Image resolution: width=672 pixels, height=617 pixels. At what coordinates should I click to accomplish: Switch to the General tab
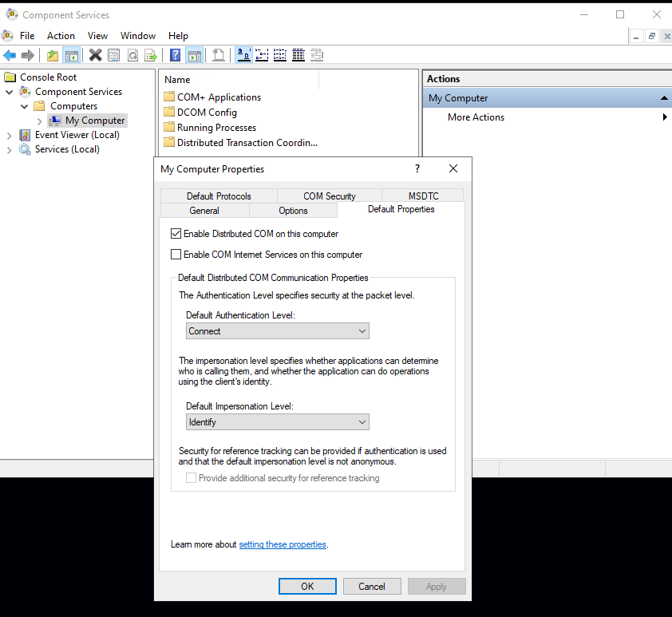pyautogui.click(x=204, y=211)
